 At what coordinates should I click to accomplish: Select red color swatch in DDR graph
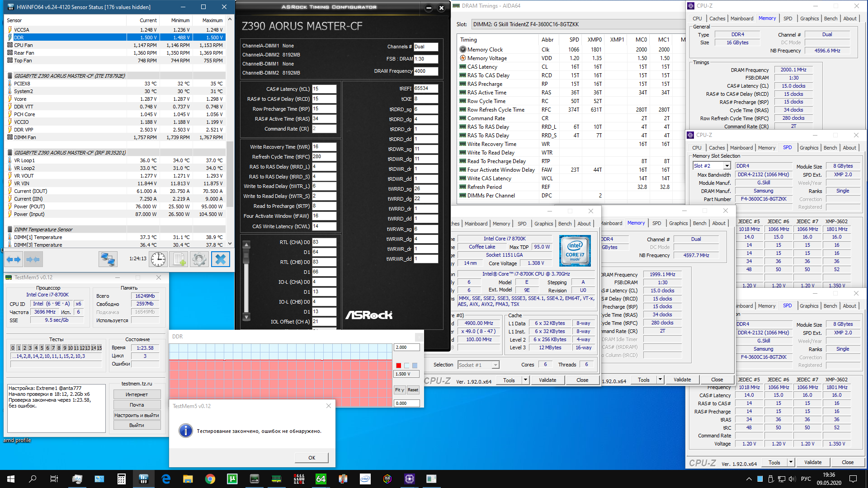point(398,366)
